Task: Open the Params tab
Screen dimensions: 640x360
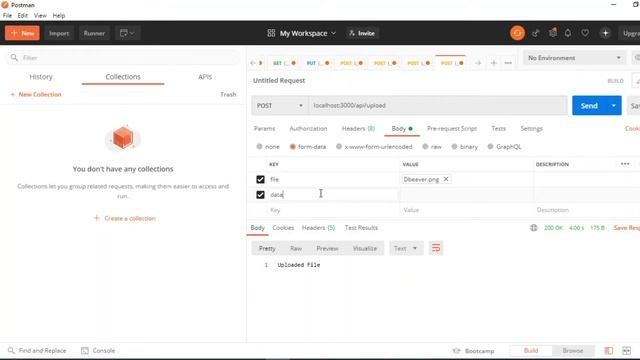Action: (x=264, y=129)
